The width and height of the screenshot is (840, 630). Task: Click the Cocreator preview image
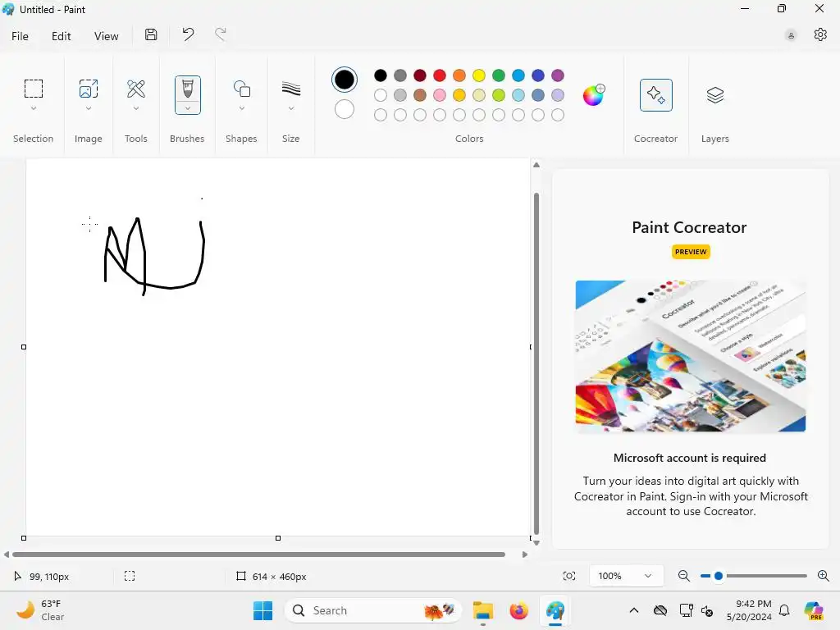click(x=691, y=356)
